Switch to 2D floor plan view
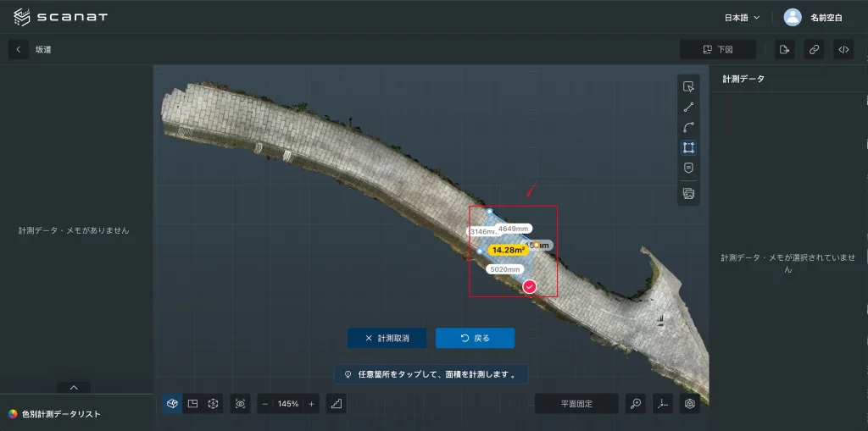The height and width of the screenshot is (431, 868). click(x=192, y=404)
